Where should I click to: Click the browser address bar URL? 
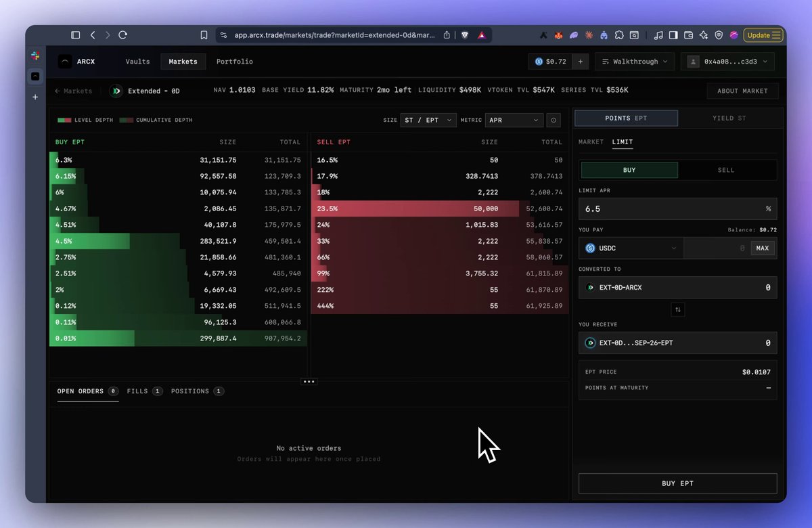[x=335, y=35]
